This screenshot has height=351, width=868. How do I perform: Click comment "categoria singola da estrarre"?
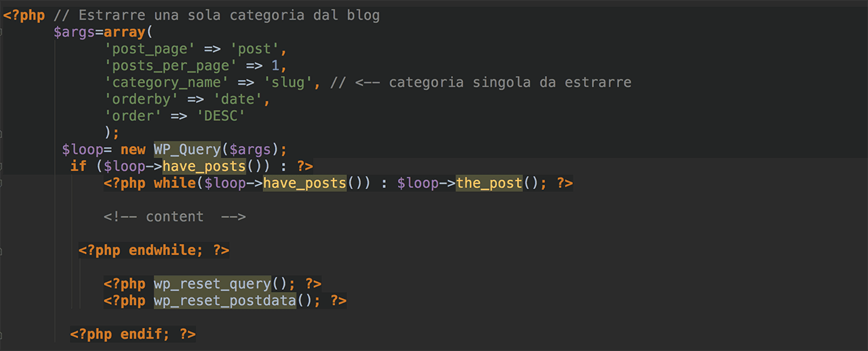(x=510, y=82)
